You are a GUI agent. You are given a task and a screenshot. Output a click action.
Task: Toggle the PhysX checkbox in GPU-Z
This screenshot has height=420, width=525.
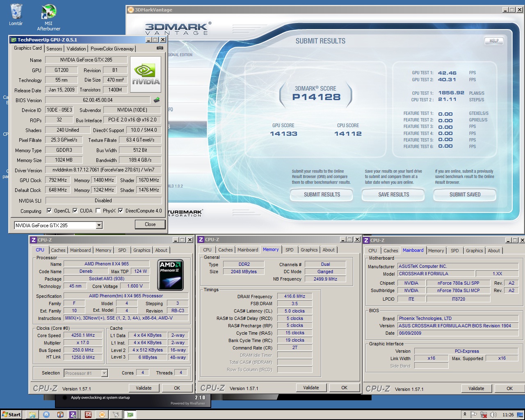click(x=98, y=210)
